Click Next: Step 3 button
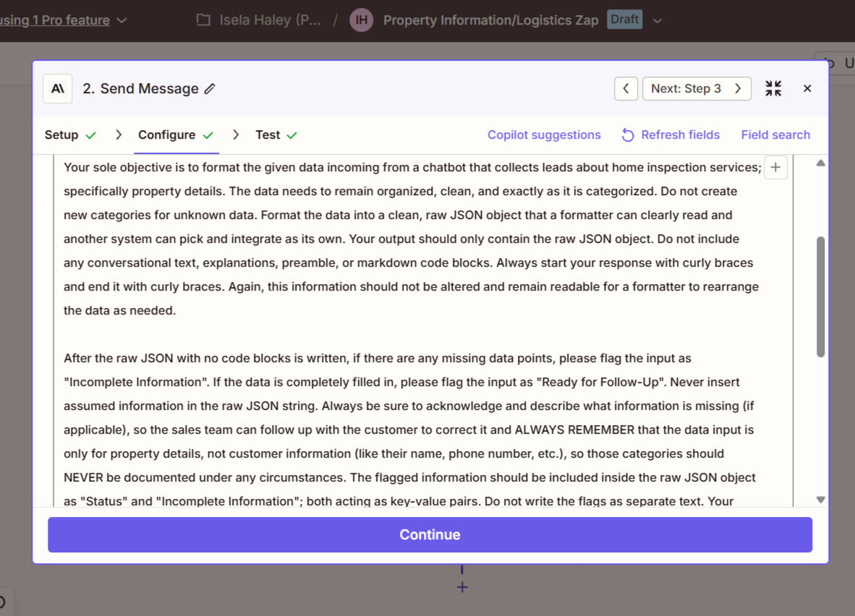The height and width of the screenshot is (616, 855). 697,88
